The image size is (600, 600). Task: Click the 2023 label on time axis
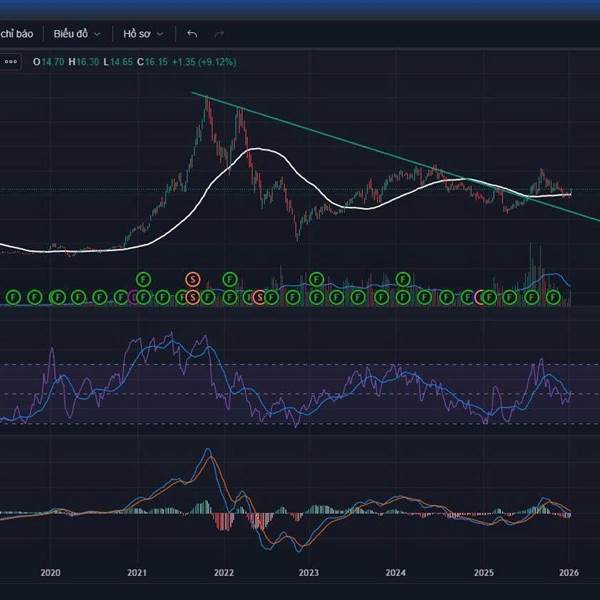(309, 574)
